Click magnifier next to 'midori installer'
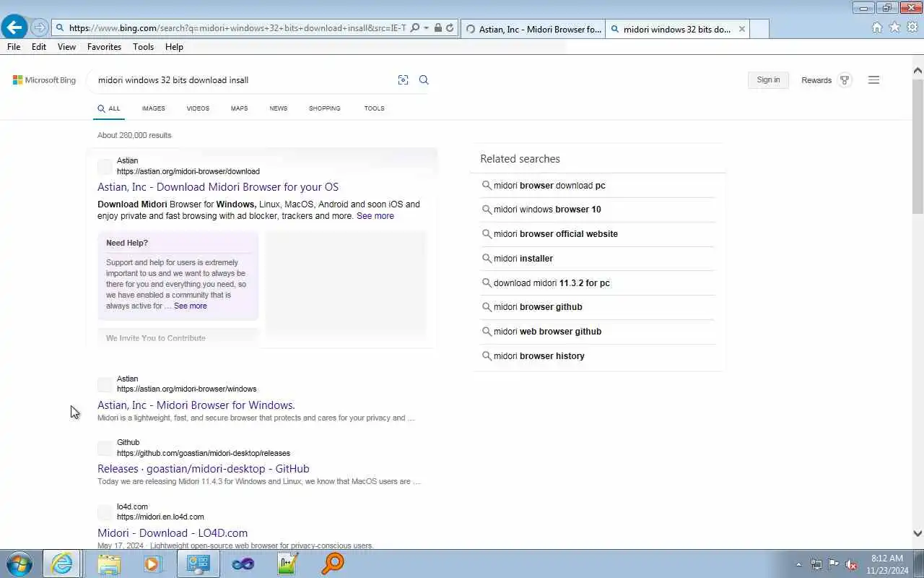 pyautogui.click(x=487, y=259)
